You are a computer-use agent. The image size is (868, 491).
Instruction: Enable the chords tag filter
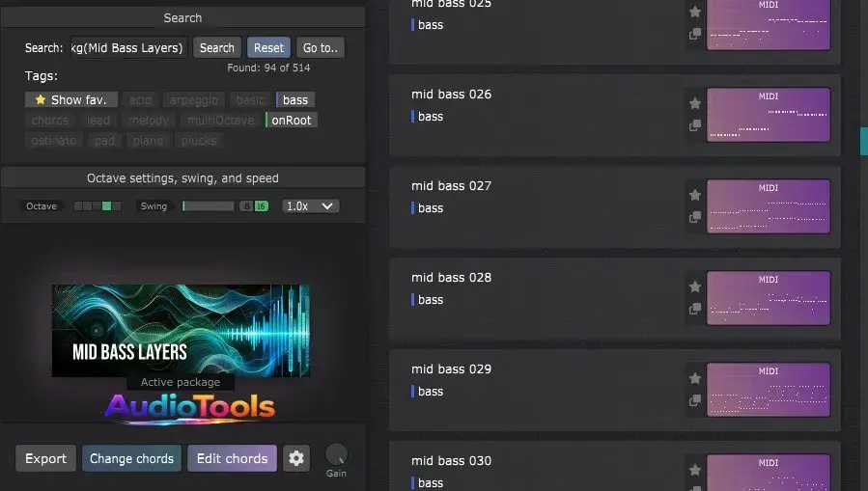(x=50, y=121)
